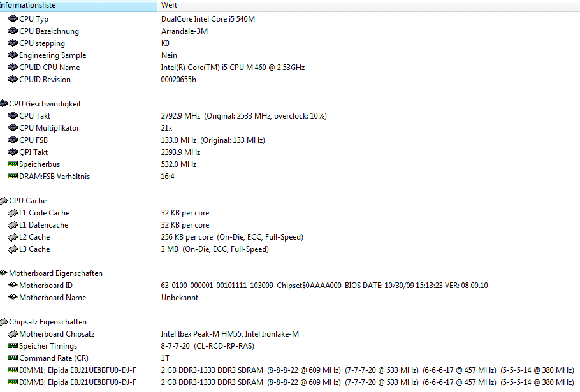
Task: Select the L1 Datencache row icon
Action: 13,225
